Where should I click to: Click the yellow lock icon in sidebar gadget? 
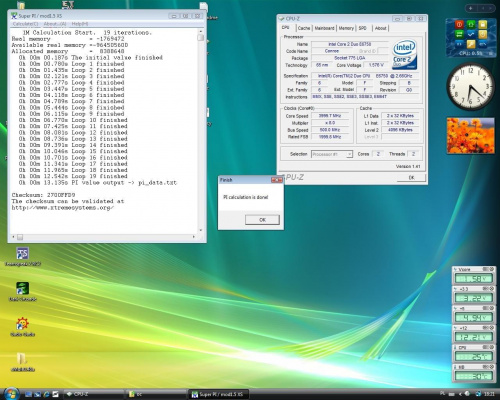(x=483, y=24)
